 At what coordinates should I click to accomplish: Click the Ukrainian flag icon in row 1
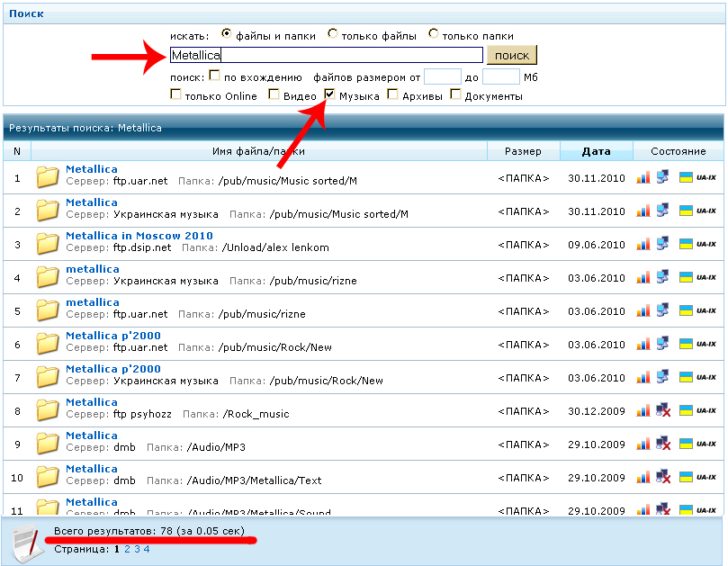[686, 177]
